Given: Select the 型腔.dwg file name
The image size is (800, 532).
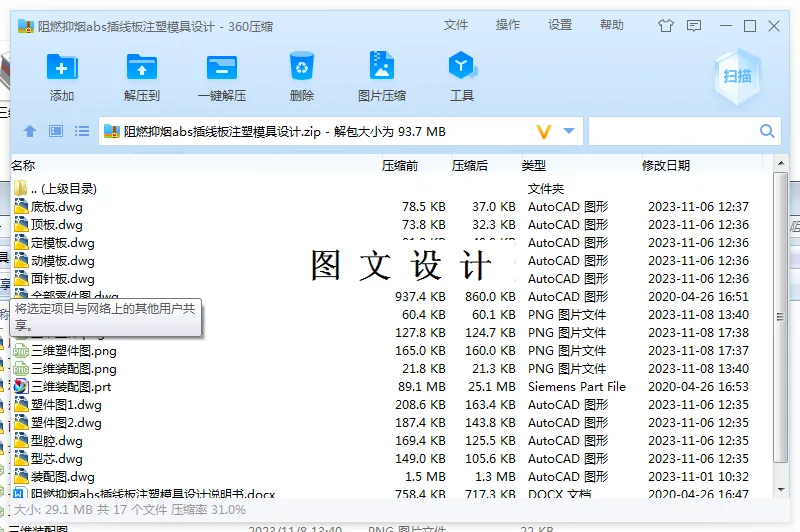Looking at the screenshot, I should tap(57, 441).
